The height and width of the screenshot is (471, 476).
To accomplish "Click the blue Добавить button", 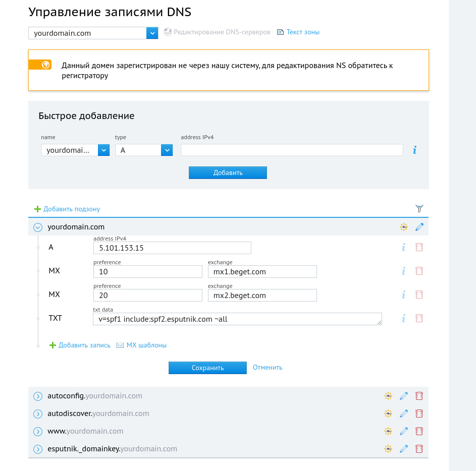I will click(x=228, y=172).
